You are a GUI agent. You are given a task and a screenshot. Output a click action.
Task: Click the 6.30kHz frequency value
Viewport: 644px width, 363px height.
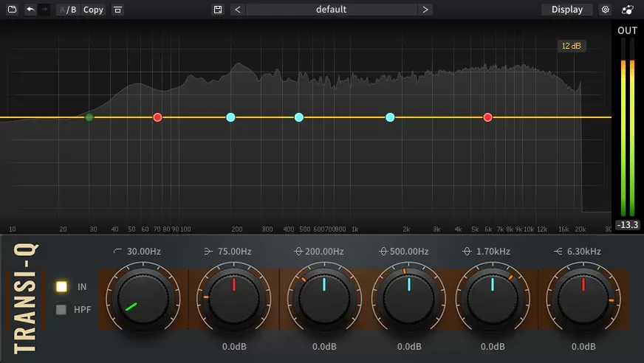[583, 252]
